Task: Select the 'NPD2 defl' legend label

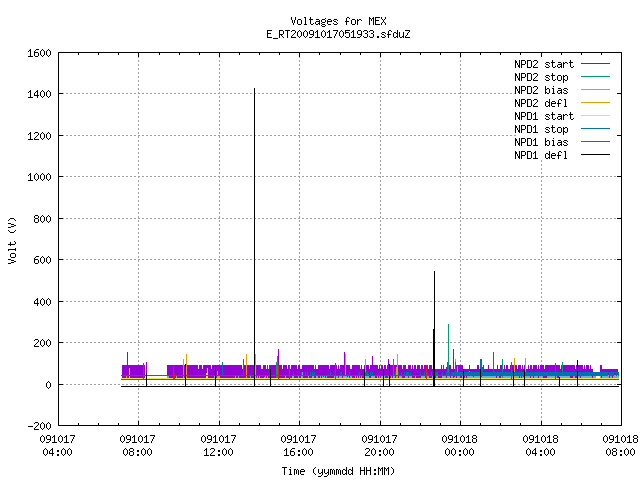Action: pyautogui.click(x=541, y=103)
